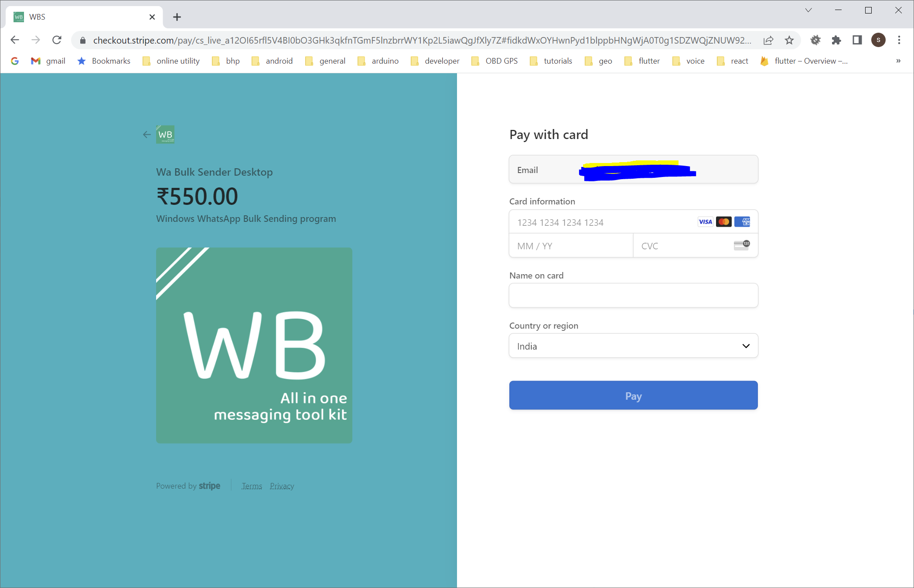Open the gmail bookmark
This screenshot has width=914, height=588.
[x=48, y=61]
